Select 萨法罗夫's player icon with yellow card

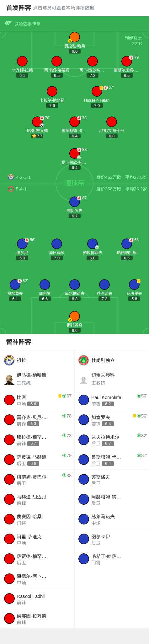pos(134,285)
